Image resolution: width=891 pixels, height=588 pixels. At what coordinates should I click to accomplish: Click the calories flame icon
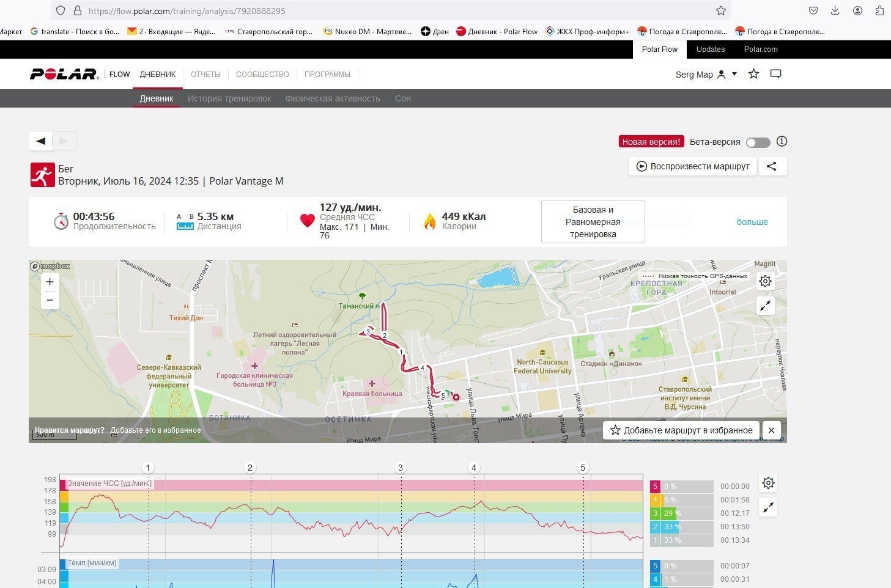click(x=430, y=221)
